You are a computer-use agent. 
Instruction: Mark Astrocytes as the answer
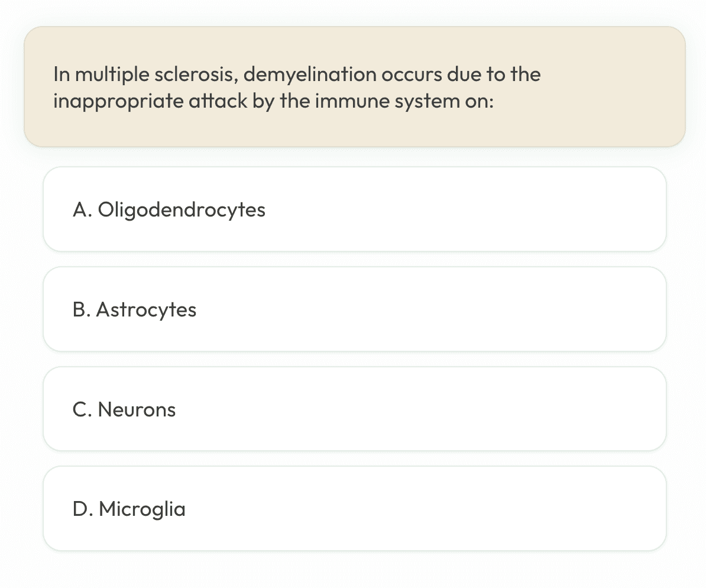click(355, 309)
